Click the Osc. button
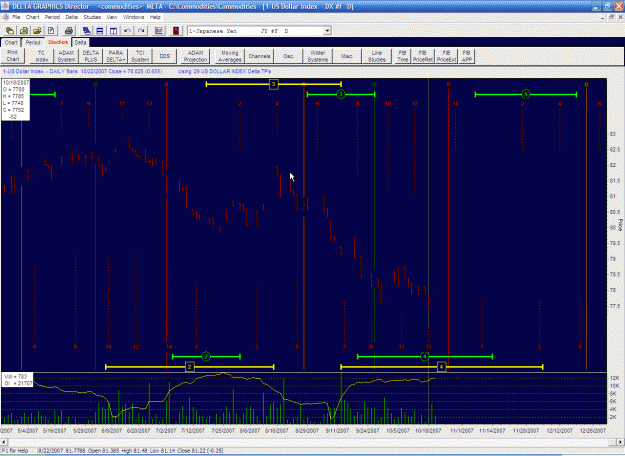This screenshot has width=625, height=456. coord(288,56)
